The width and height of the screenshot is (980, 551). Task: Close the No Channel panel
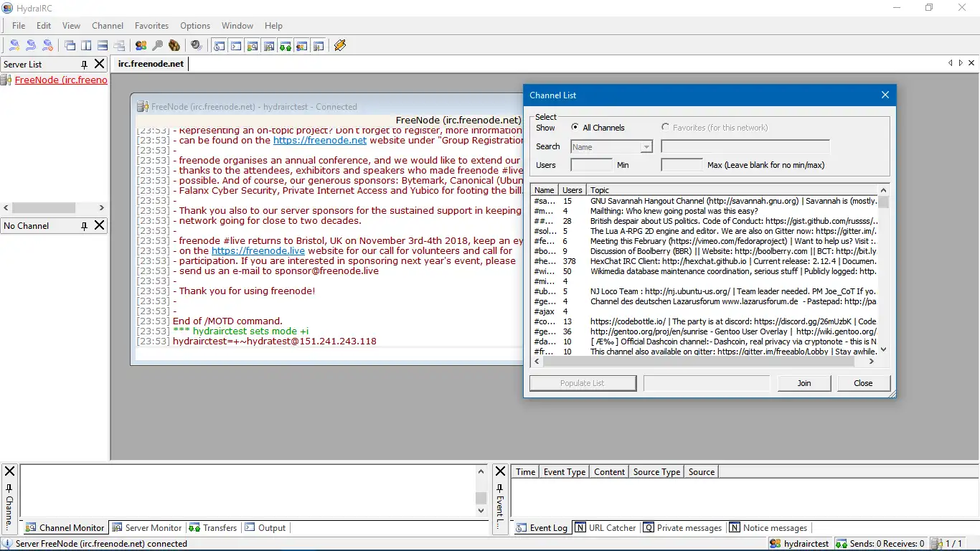100,225
